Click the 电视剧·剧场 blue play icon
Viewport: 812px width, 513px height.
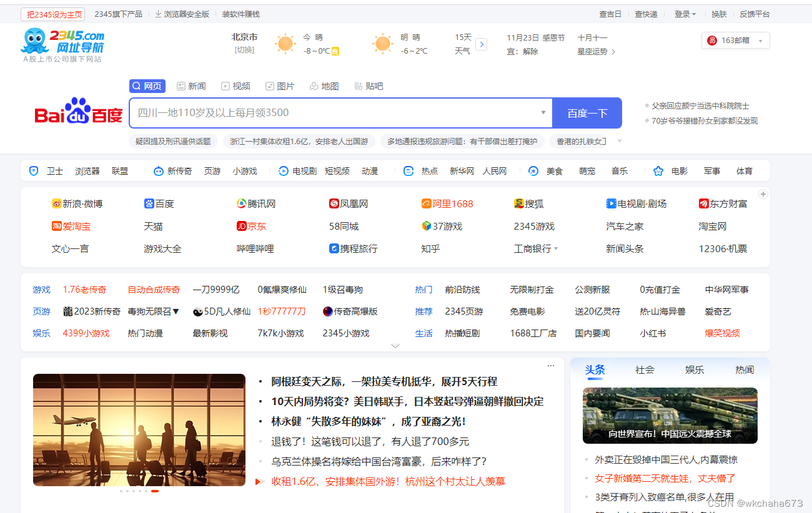coord(611,203)
